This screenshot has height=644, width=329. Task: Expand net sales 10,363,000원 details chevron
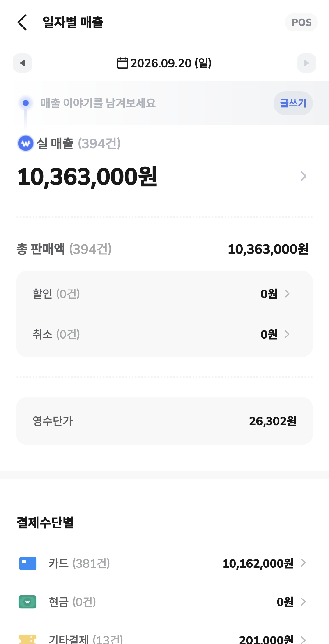click(303, 176)
